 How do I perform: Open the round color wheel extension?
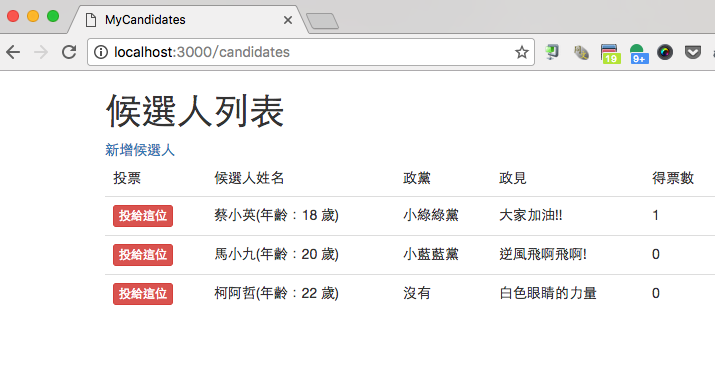[x=665, y=52]
